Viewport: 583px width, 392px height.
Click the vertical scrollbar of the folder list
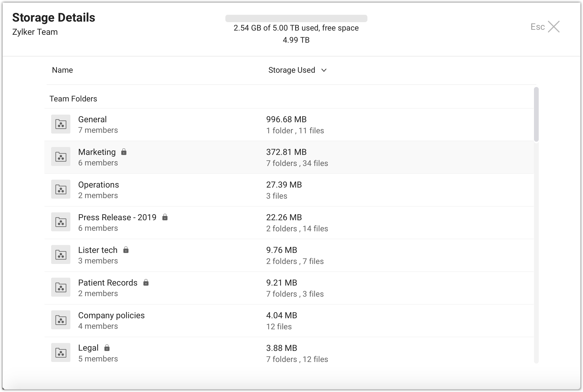coord(536,114)
